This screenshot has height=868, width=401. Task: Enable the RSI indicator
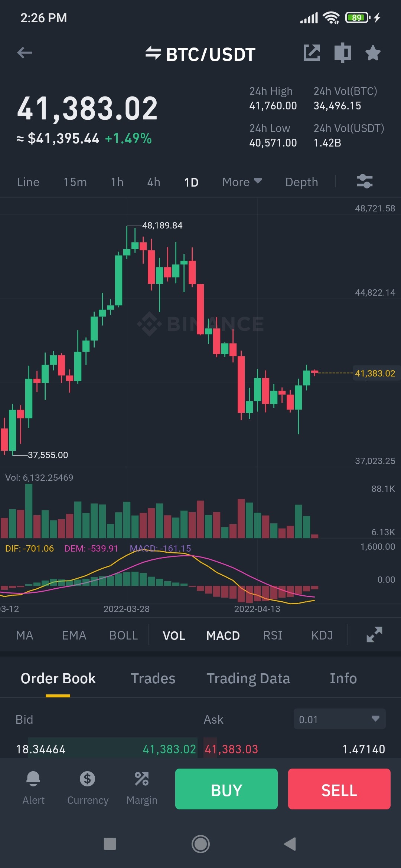click(273, 635)
